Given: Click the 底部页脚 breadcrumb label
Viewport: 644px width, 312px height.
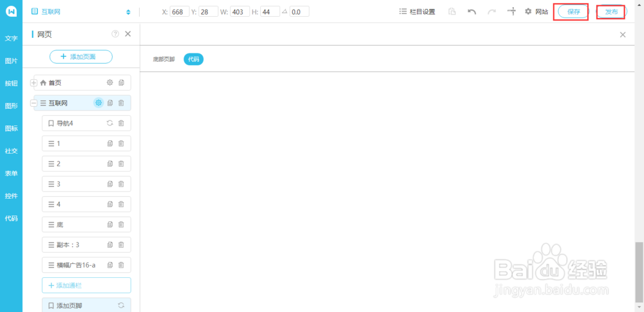Looking at the screenshot, I should 164,60.
